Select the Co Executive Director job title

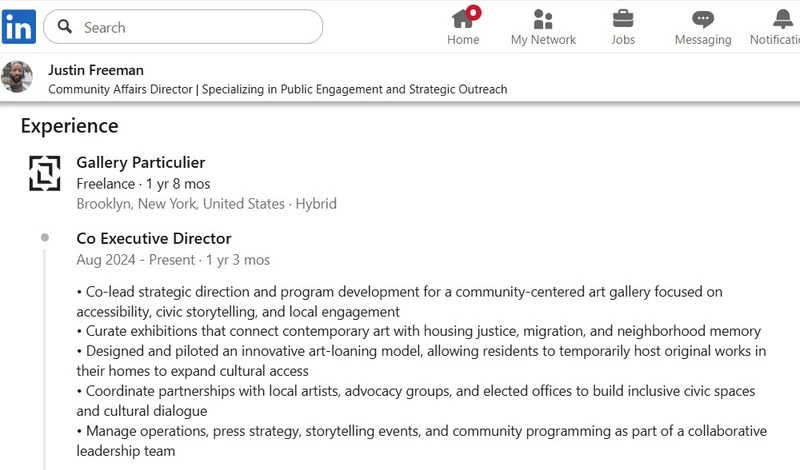154,238
